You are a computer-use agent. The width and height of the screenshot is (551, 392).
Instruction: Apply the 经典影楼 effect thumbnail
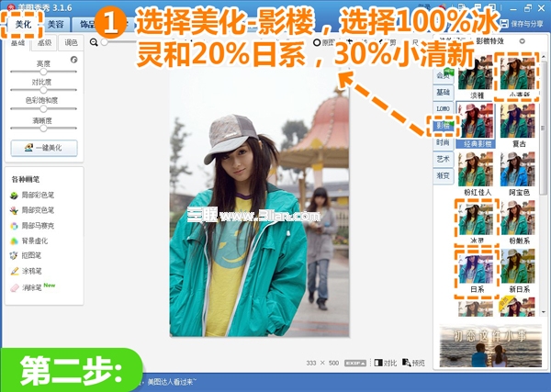476,123
